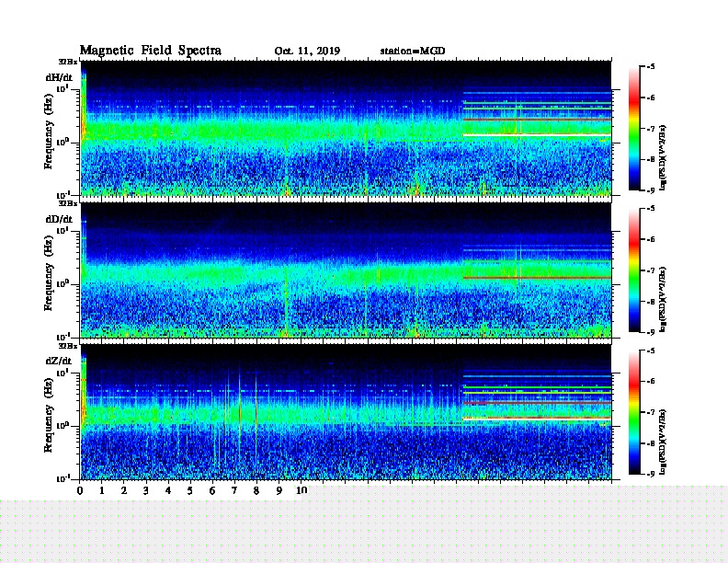Click the "-6" tick on the dH/dt color scale

point(651,98)
